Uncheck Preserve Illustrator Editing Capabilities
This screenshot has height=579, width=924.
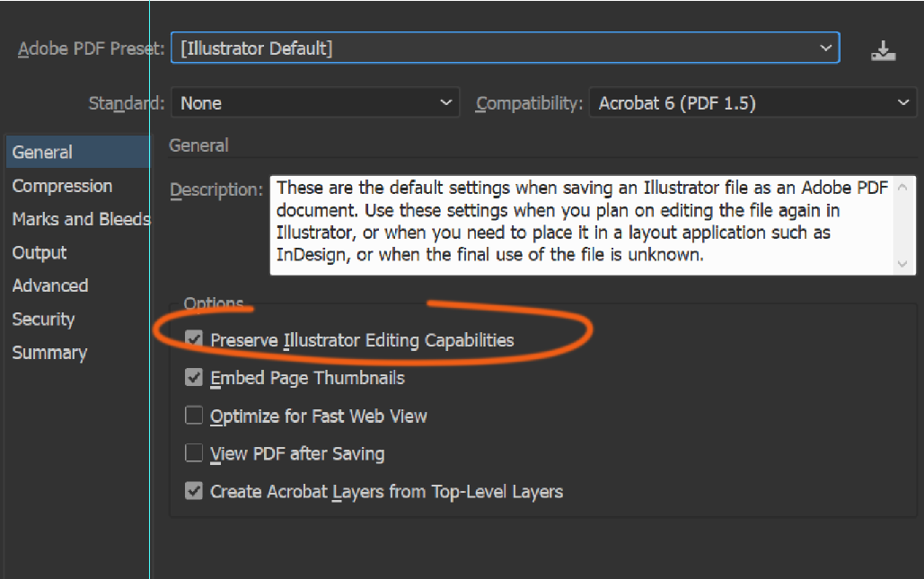click(x=194, y=339)
